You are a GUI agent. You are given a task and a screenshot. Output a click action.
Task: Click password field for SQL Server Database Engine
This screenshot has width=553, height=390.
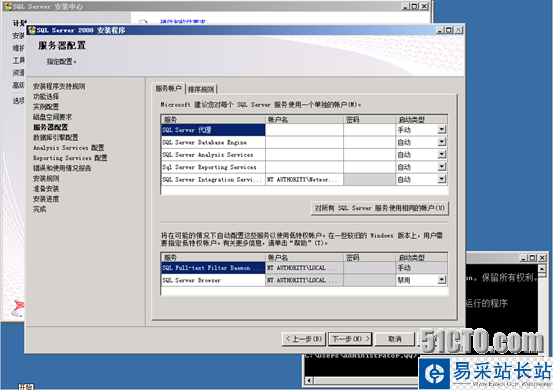pos(369,142)
